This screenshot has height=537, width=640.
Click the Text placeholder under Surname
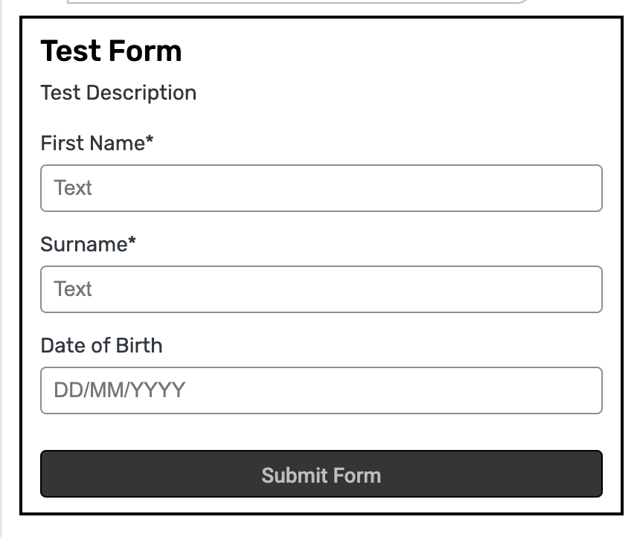[x=72, y=289]
